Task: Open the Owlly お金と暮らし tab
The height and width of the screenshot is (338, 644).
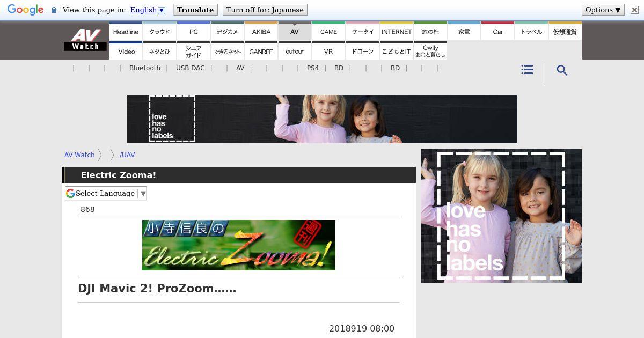Action: (430, 51)
